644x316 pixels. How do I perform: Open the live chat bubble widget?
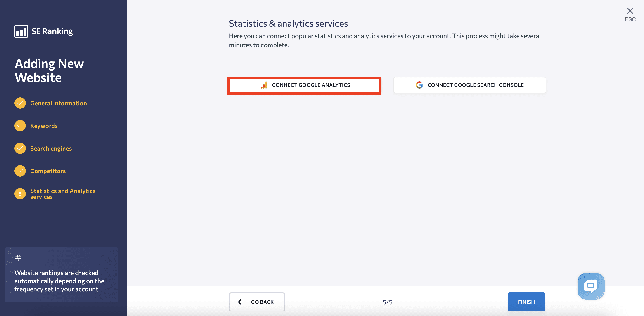coord(591,286)
